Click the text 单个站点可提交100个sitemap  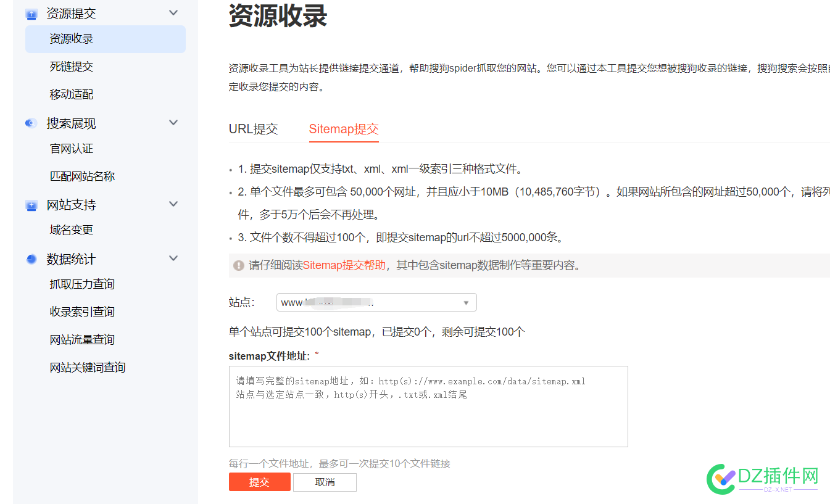point(300,332)
